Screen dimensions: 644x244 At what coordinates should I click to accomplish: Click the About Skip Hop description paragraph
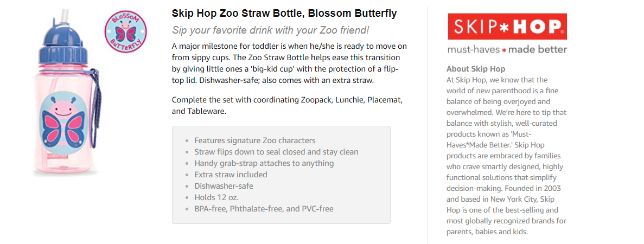(x=506, y=156)
